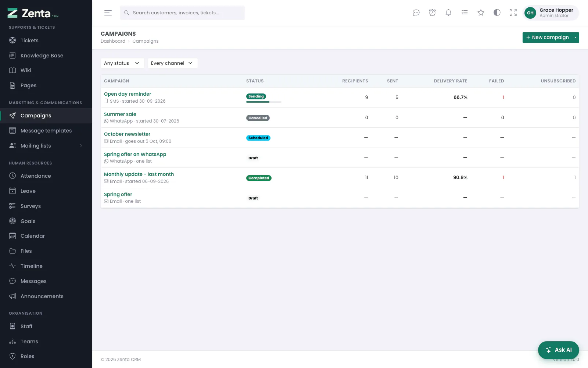This screenshot has height=368, width=588.
Task: Open Pages in sidebar
Action: pyautogui.click(x=46, y=85)
